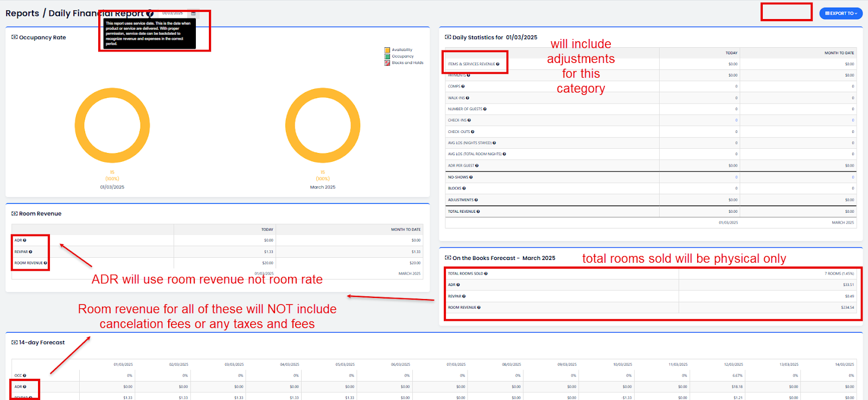
Task: Click the report date input field
Action: click(x=173, y=13)
